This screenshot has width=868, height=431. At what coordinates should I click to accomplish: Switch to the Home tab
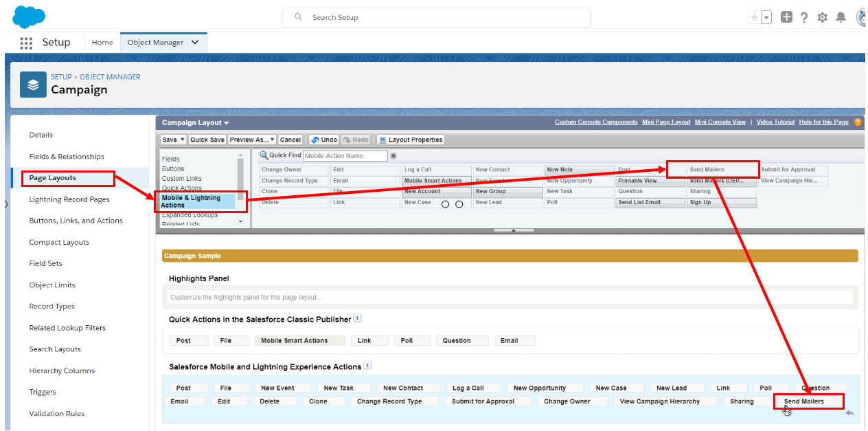point(102,43)
